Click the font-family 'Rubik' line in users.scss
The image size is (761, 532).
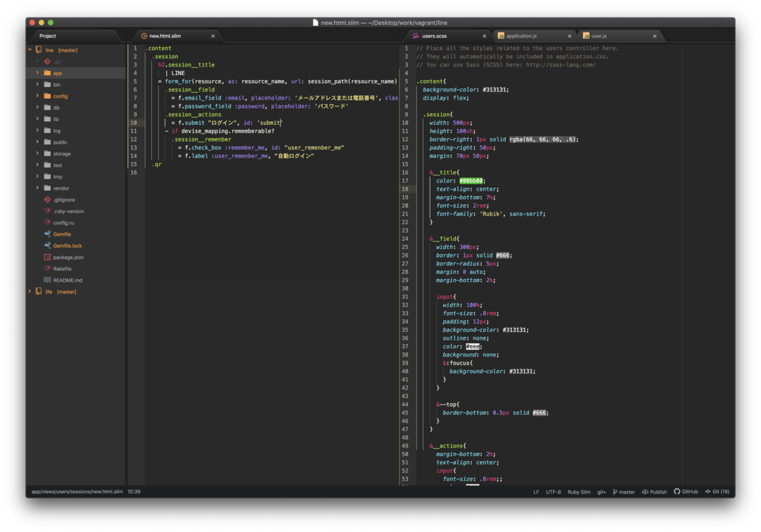491,214
